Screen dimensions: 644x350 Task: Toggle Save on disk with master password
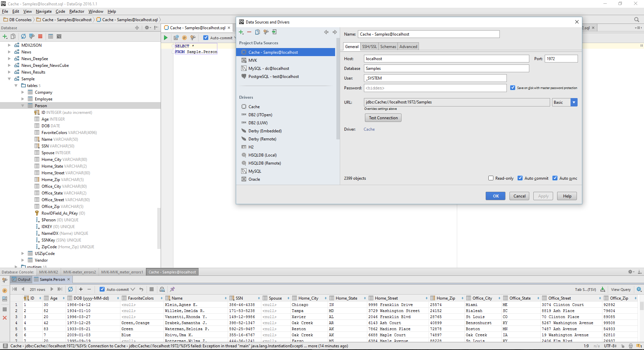pos(513,88)
